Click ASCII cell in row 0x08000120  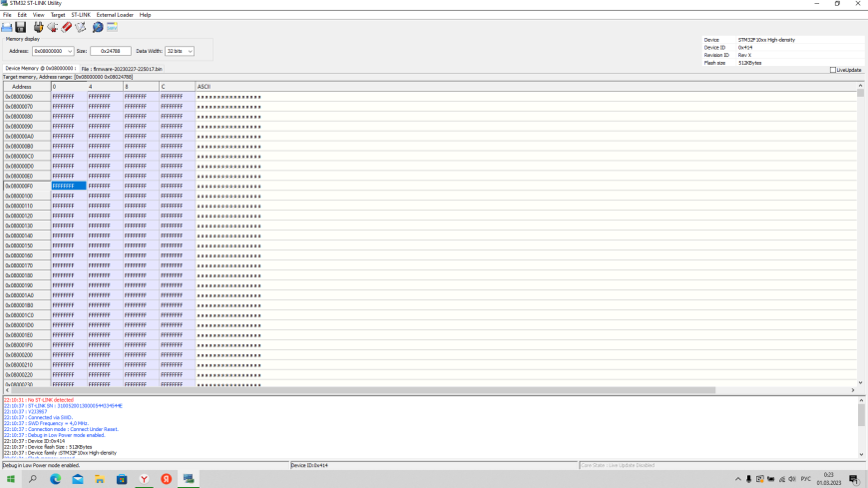[x=526, y=216]
